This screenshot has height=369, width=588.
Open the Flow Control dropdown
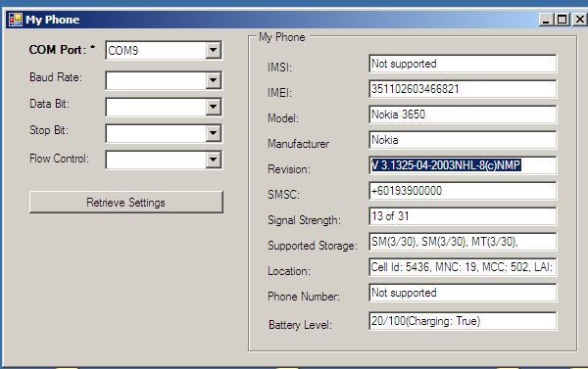(x=213, y=160)
